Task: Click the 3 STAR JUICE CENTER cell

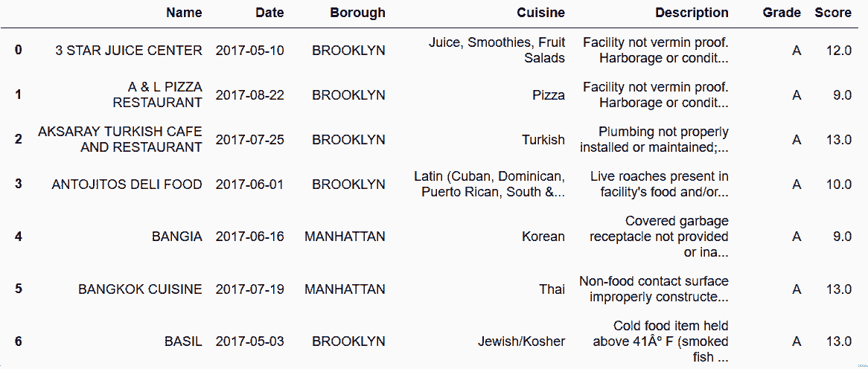Action: point(129,51)
